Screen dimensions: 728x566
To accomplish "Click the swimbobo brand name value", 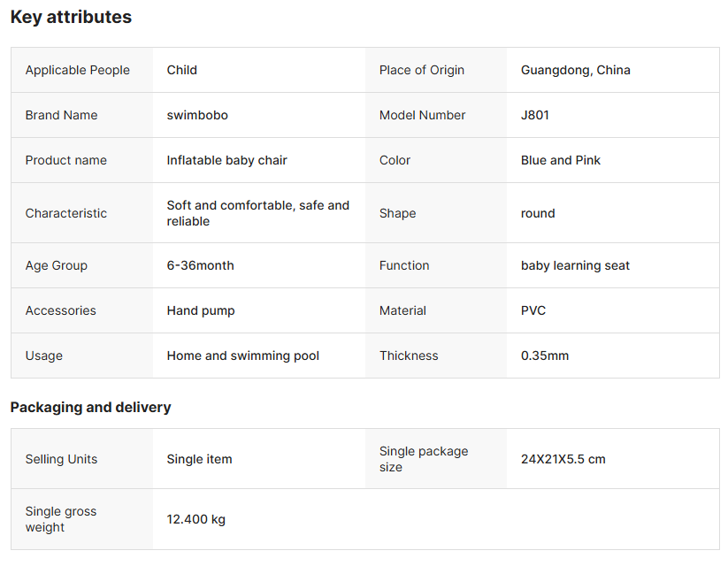I will click(x=197, y=115).
